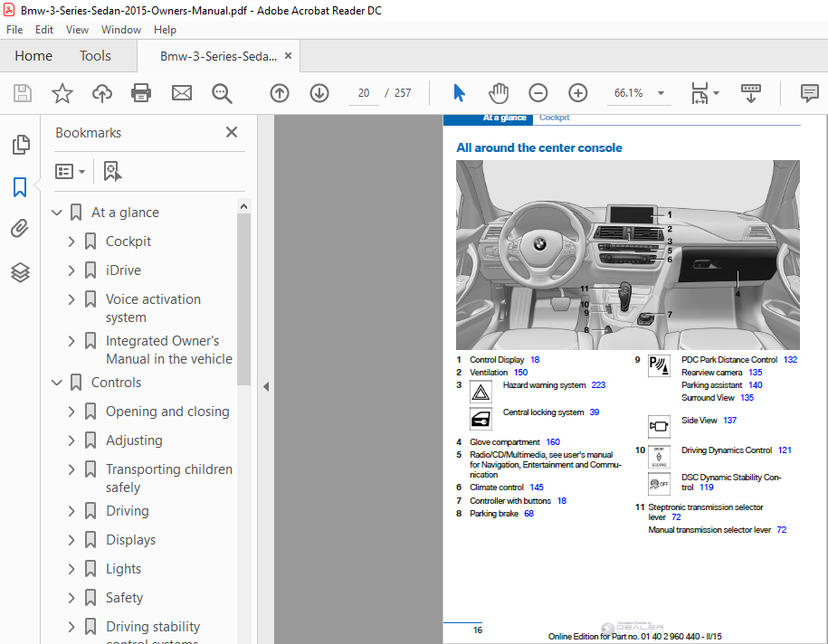The image size is (828, 644).
Task: Close the Bmw-3-Series document tab
Action: [x=289, y=55]
